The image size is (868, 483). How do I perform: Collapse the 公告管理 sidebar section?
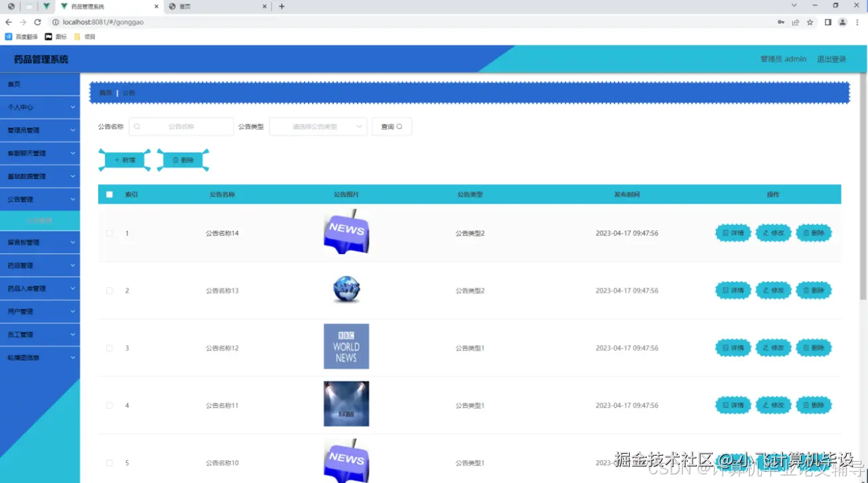[40, 198]
